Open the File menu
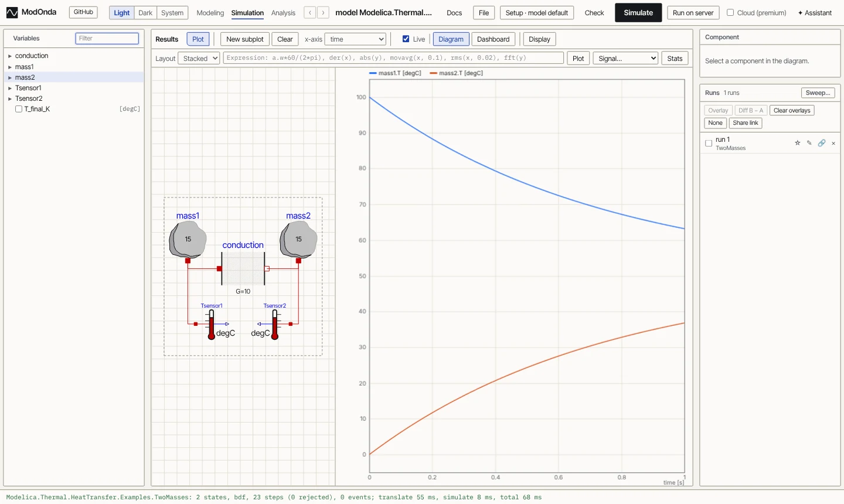Image resolution: width=844 pixels, height=504 pixels. (x=484, y=13)
